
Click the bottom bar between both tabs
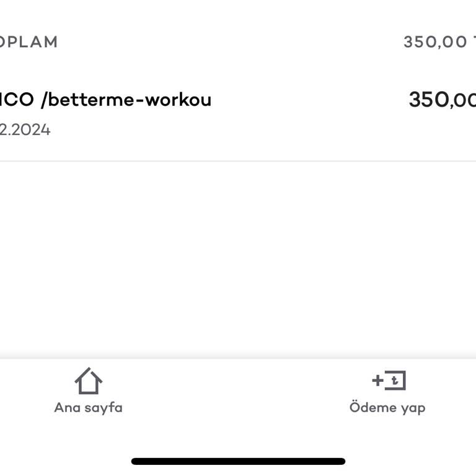pos(238,390)
